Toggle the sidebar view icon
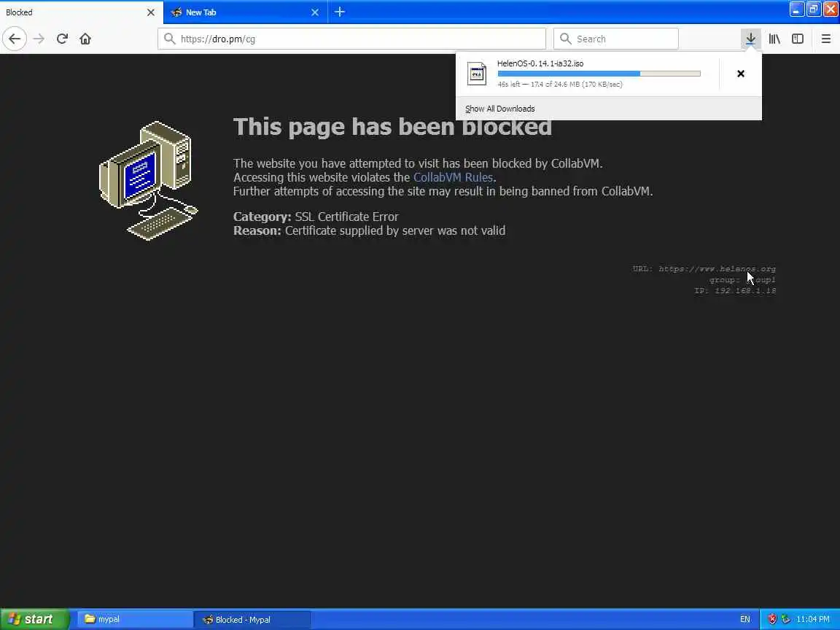The height and width of the screenshot is (630, 840). coord(798,39)
